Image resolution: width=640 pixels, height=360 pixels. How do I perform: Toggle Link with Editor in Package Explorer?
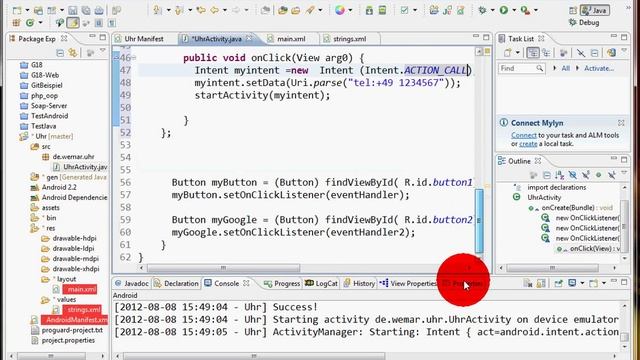[73, 53]
